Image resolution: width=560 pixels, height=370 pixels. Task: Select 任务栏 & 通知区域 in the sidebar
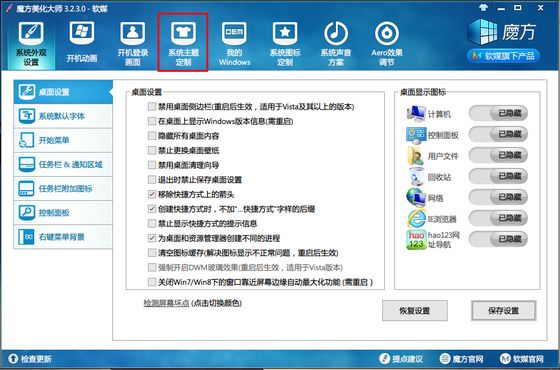pos(63,164)
